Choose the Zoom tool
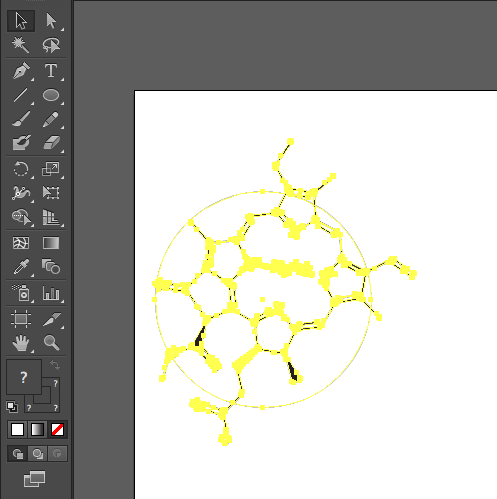This screenshot has height=499, width=497. (51, 343)
